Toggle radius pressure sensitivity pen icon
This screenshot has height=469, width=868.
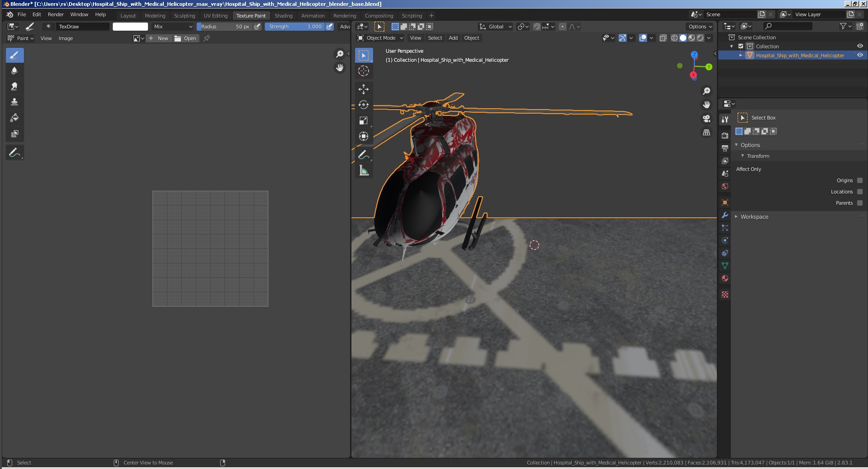[x=257, y=27]
